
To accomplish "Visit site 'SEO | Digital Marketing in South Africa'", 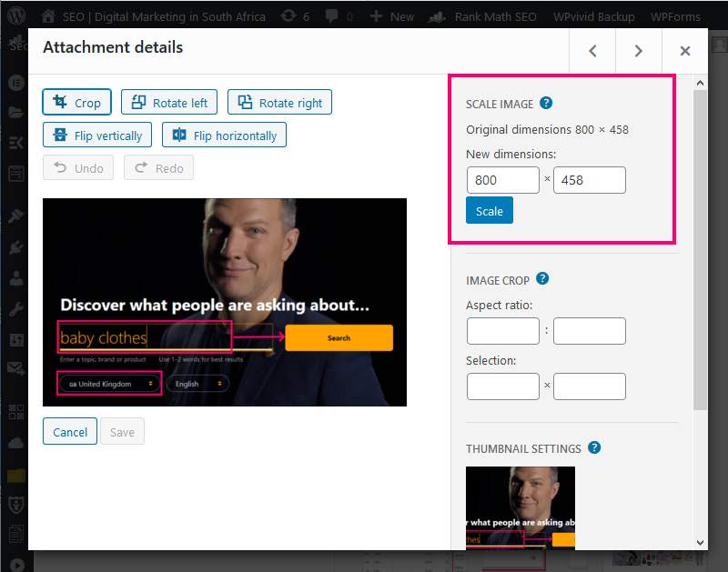I will click(154, 16).
